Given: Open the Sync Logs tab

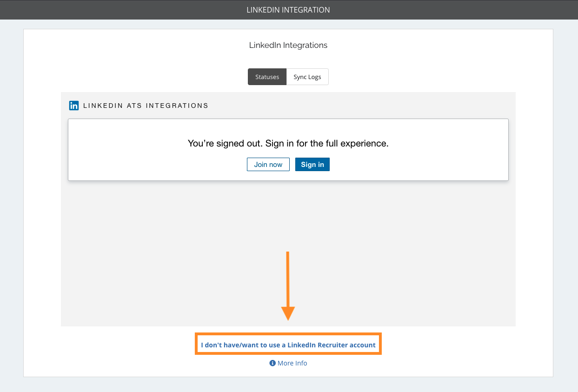Looking at the screenshot, I should (307, 77).
